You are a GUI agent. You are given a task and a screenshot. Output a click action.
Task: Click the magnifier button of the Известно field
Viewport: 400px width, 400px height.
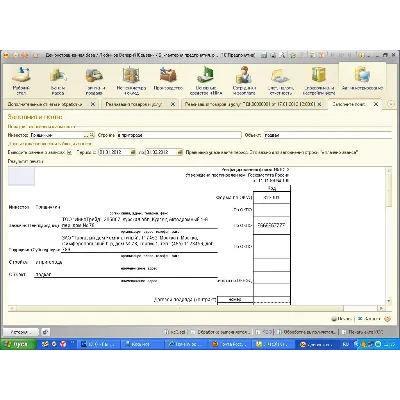click(x=92, y=135)
